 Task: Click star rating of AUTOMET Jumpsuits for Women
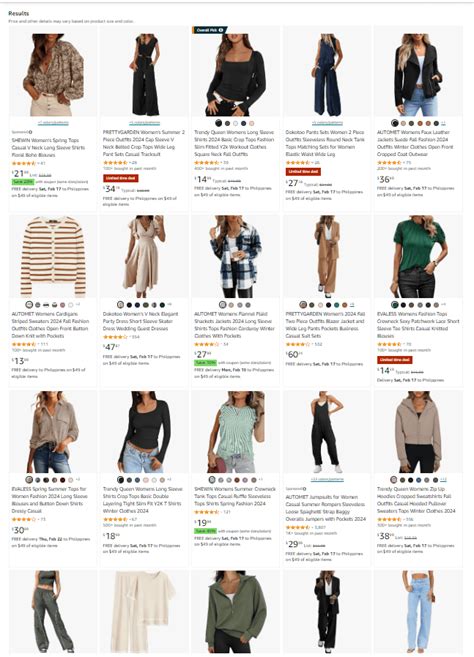coord(298,527)
